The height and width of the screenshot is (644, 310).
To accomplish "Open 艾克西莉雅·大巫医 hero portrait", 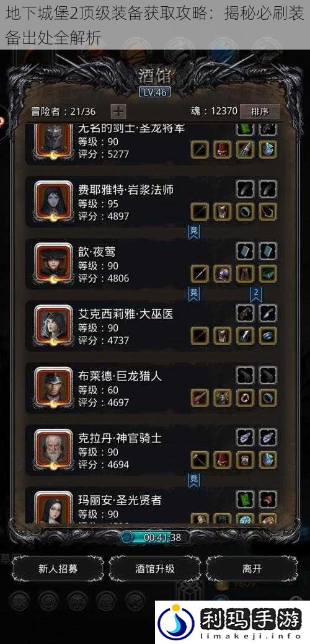I will click(x=53, y=325).
